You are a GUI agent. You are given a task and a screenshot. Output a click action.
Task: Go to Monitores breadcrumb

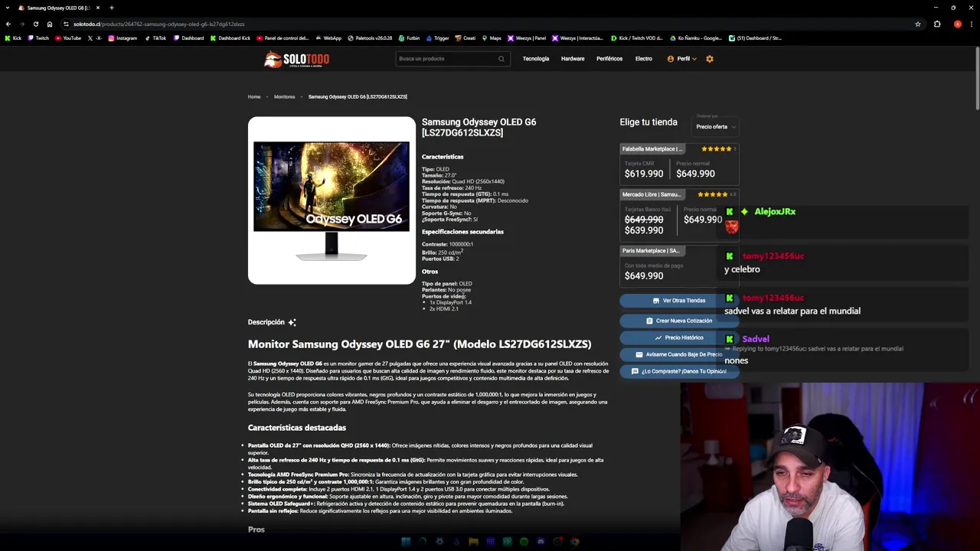285,97
